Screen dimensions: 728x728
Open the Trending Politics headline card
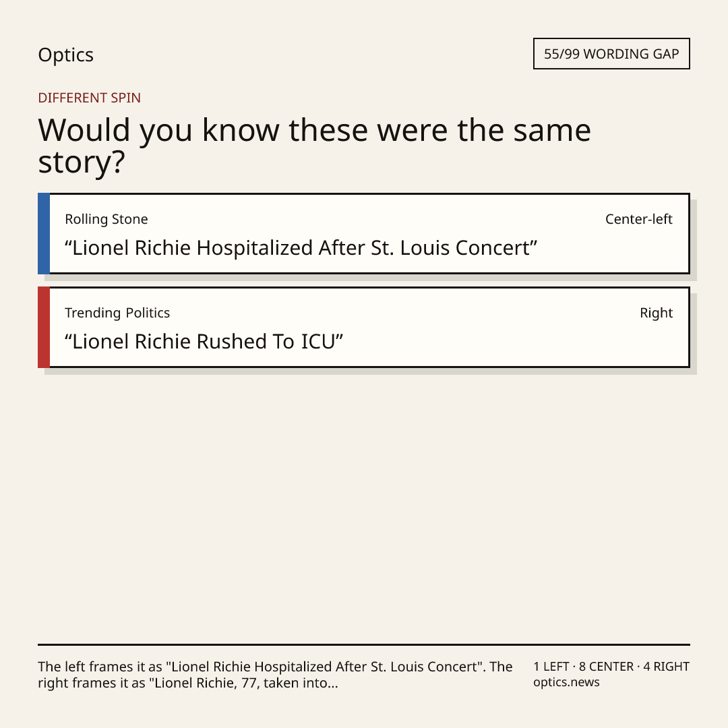point(364,328)
